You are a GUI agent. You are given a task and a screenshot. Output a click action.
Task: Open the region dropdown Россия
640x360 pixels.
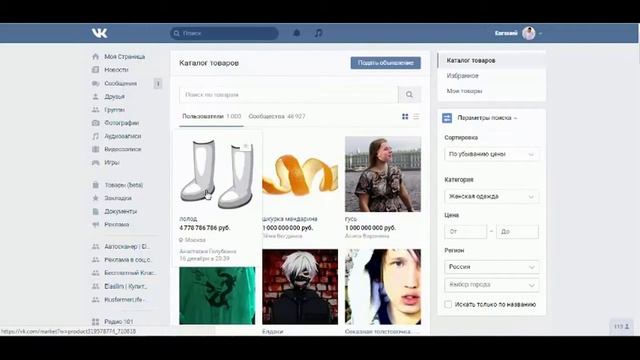coord(491,267)
